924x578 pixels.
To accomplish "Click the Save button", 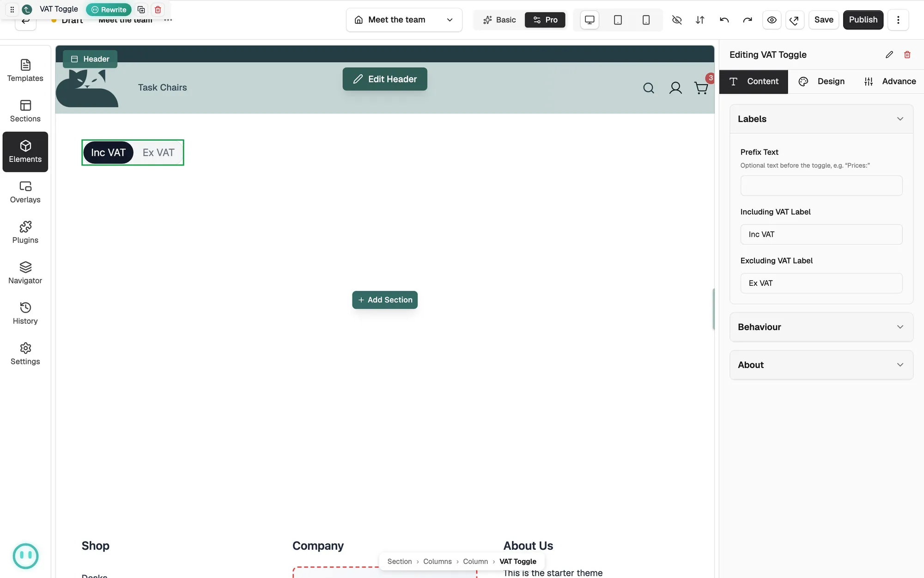I will coord(824,20).
